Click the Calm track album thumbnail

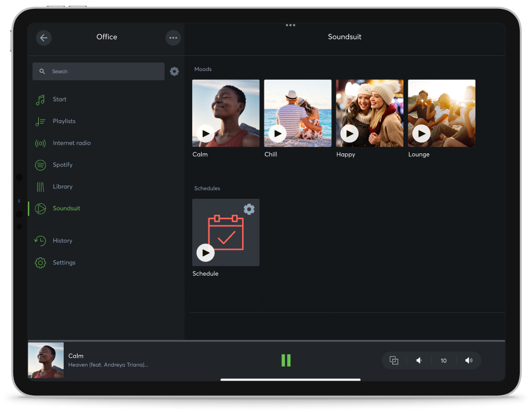click(45, 360)
